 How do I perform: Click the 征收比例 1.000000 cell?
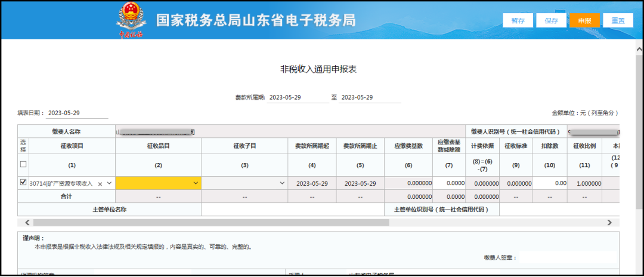[584, 183]
